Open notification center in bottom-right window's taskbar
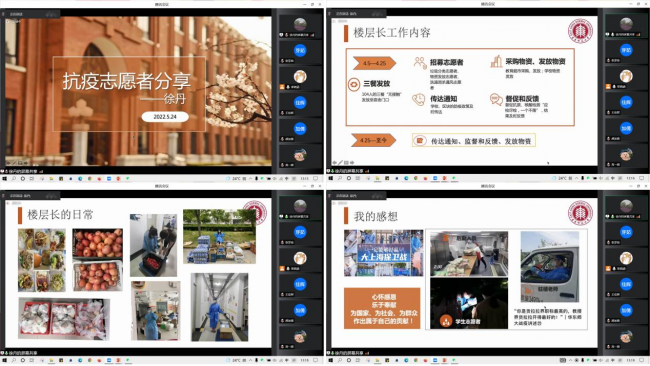650x366 pixels. tap(641, 360)
